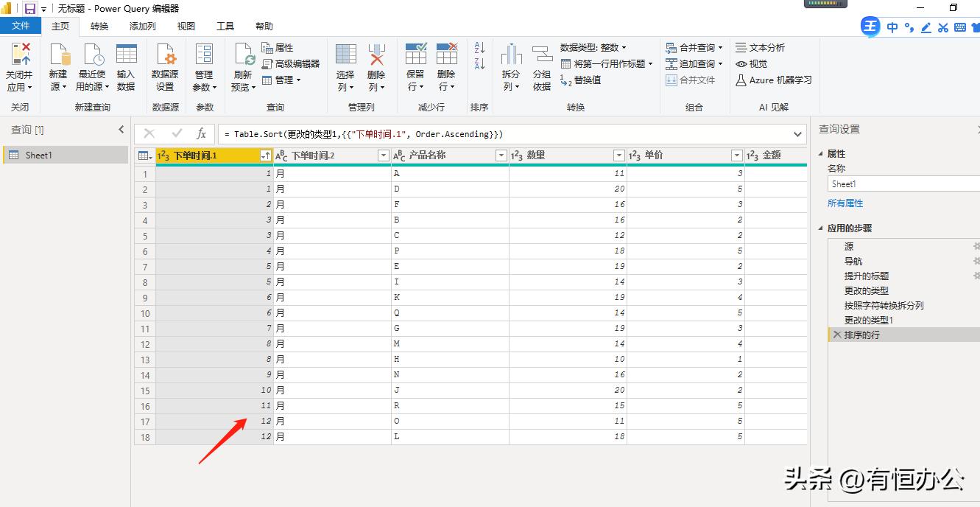Viewport: 980px width, 507px height.
Task: Switch to the 转换 ribbon tab
Action: point(99,26)
